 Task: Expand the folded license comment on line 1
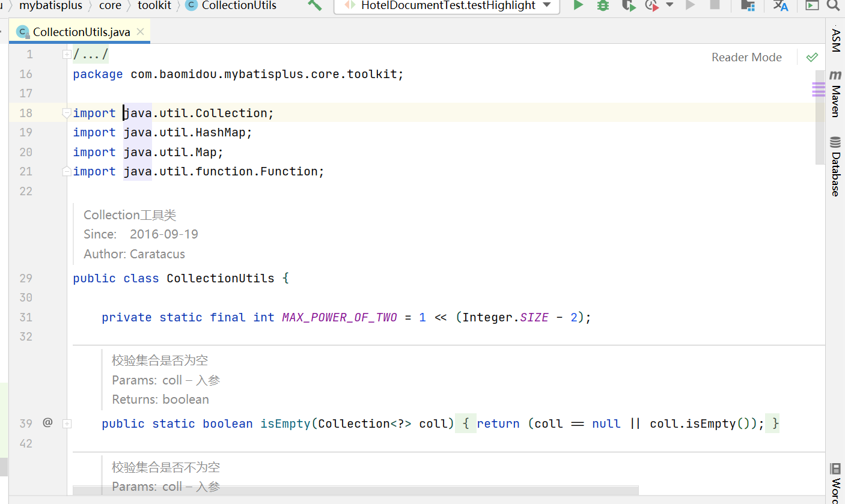66,55
